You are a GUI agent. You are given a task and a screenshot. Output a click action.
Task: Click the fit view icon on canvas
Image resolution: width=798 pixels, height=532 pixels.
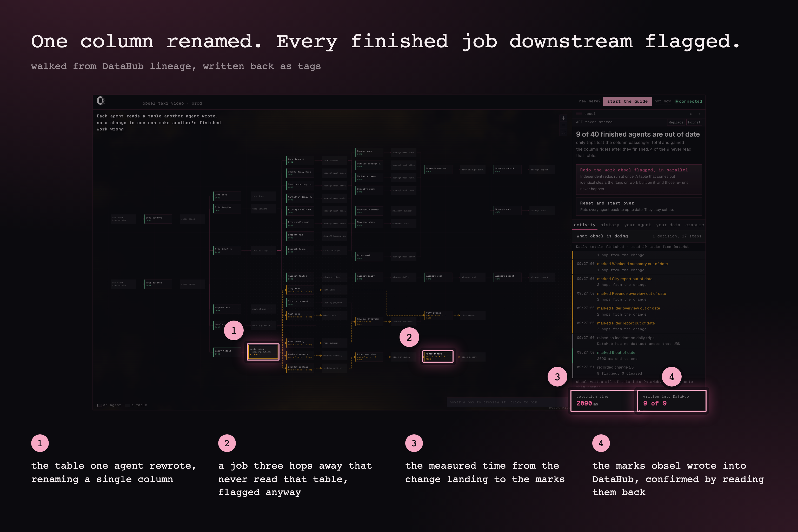563,132
